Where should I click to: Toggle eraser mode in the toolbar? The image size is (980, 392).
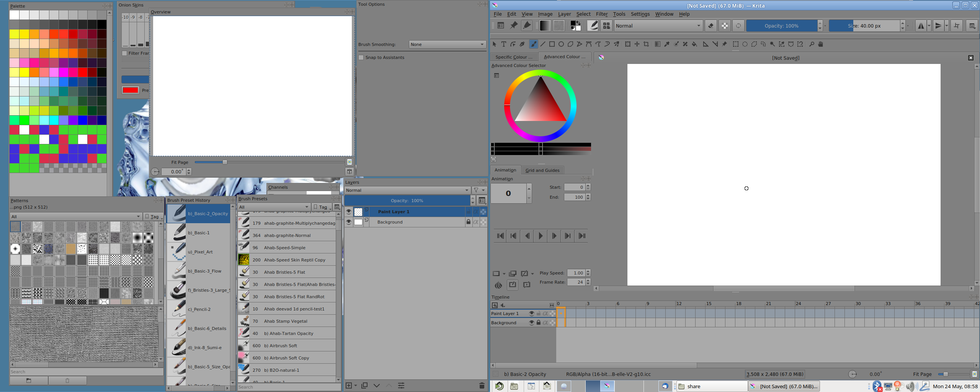pyautogui.click(x=711, y=26)
